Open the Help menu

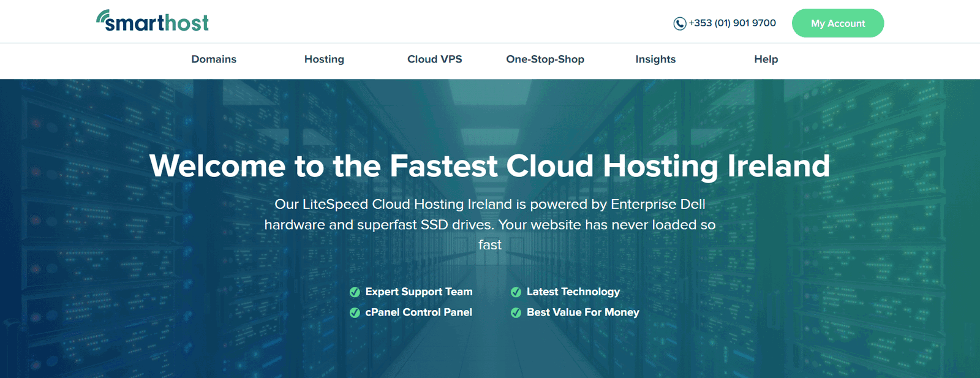(766, 59)
